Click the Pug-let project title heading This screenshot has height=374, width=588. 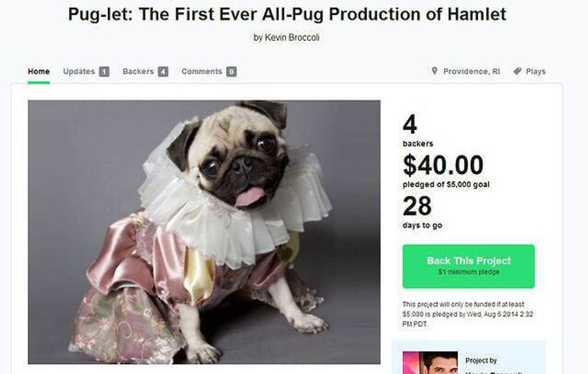pos(287,14)
